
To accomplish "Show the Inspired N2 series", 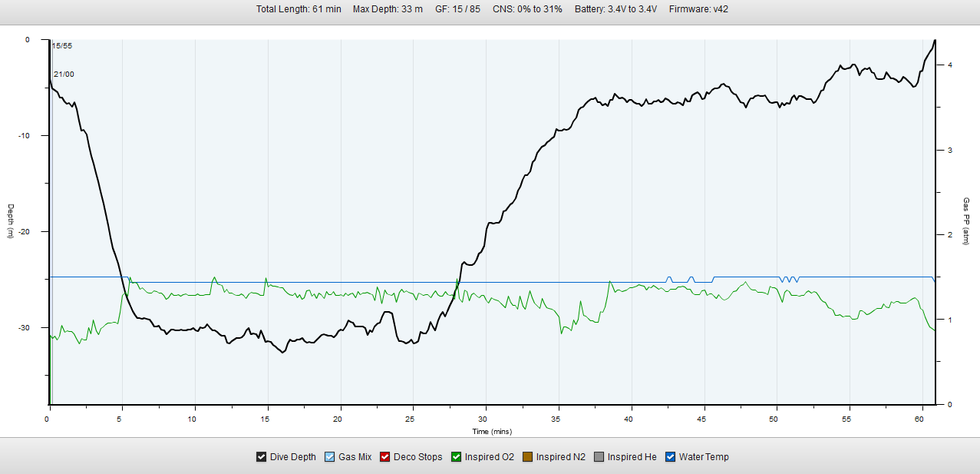I will 528,457.
